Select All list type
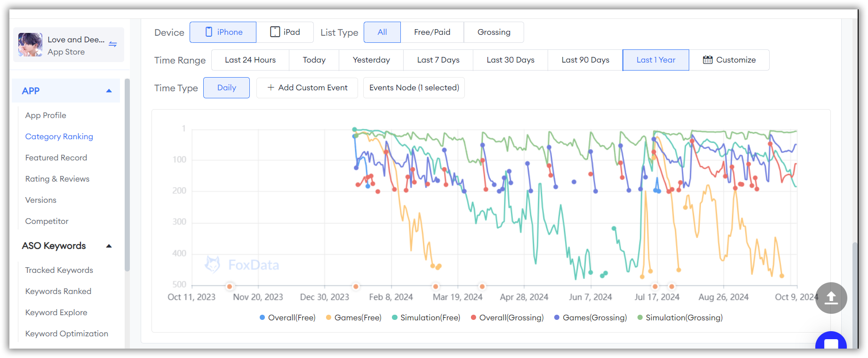This screenshot has height=358, width=868. tap(382, 32)
